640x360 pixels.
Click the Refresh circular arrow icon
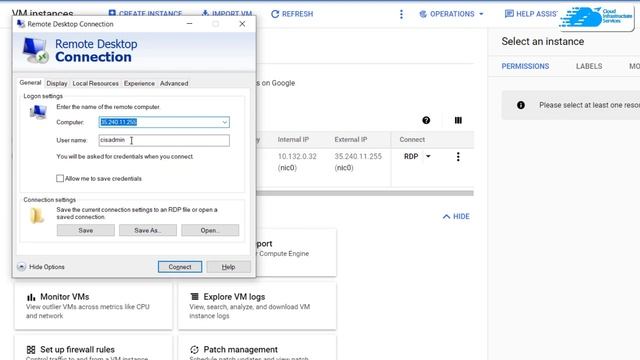tap(275, 14)
